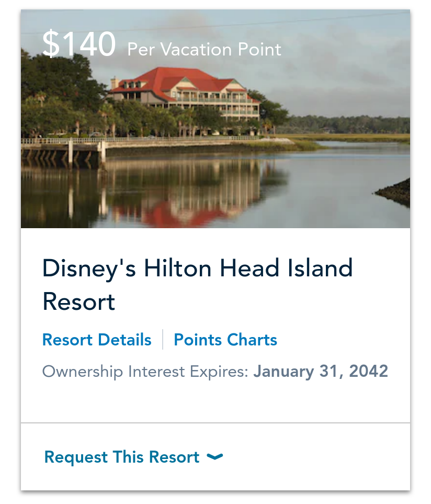Click the Per Vacation Point caption
Screen dimensions: 431x504
205,50
